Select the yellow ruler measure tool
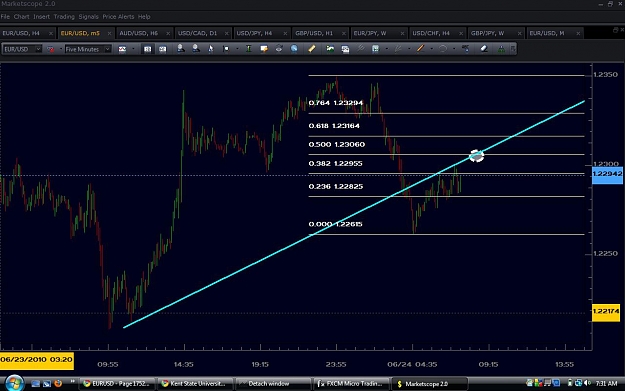This screenshot has height=391, width=625. pyautogui.click(x=312, y=49)
